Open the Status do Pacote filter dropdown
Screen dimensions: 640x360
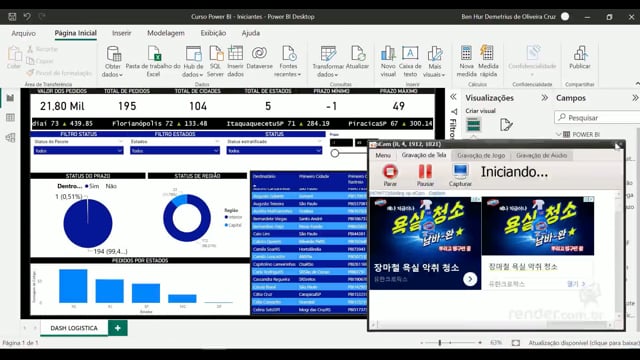click(78, 151)
